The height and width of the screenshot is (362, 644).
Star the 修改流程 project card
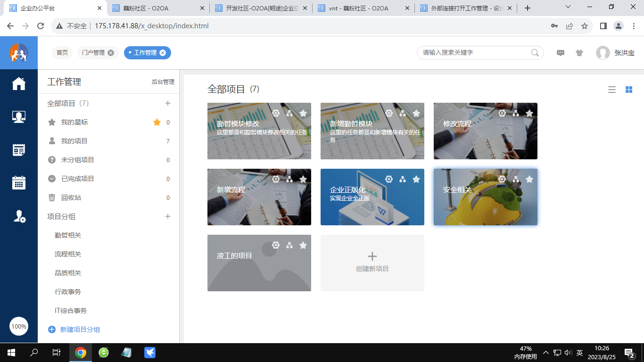click(x=529, y=113)
